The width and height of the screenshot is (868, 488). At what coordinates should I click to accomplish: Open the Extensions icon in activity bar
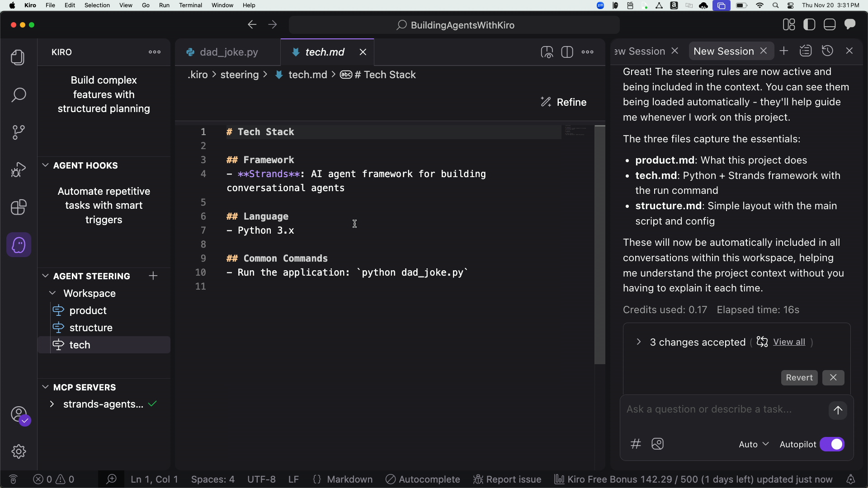coord(18,207)
